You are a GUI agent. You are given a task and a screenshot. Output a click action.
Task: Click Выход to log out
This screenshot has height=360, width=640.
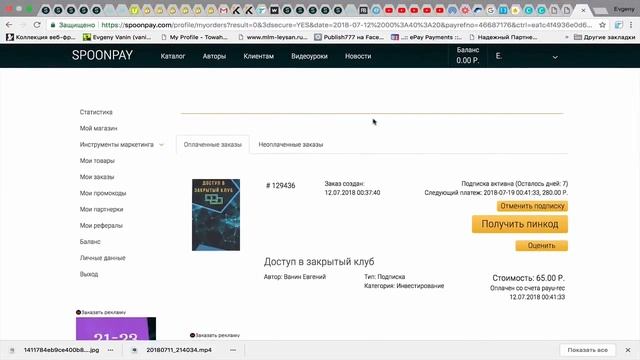point(89,274)
